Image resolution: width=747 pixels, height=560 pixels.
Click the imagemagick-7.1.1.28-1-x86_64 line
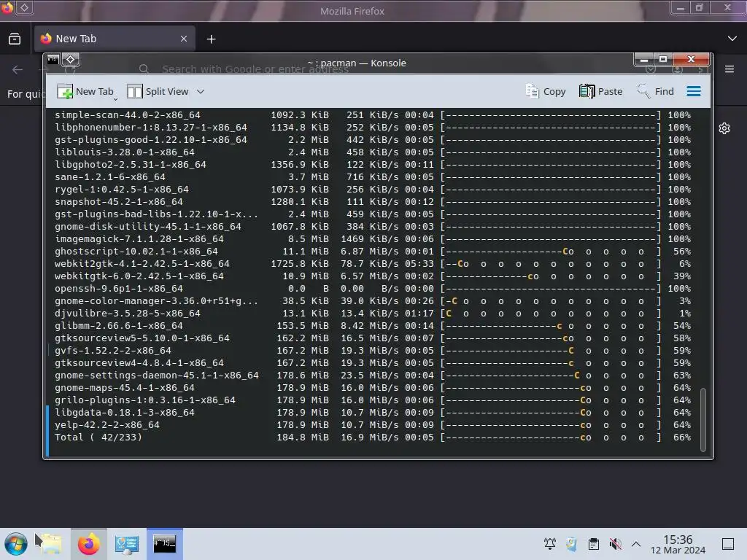pos(373,239)
